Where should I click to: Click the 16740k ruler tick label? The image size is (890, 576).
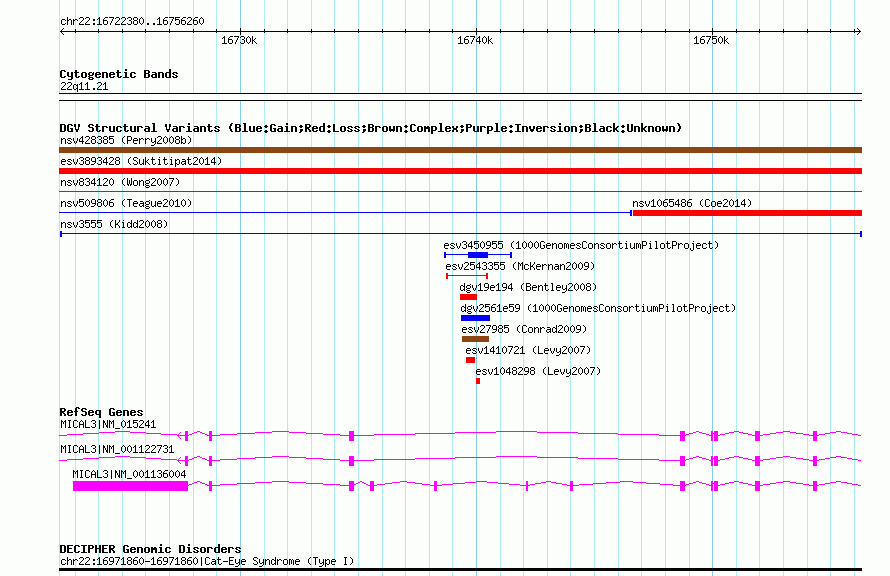tap(475, 40)
